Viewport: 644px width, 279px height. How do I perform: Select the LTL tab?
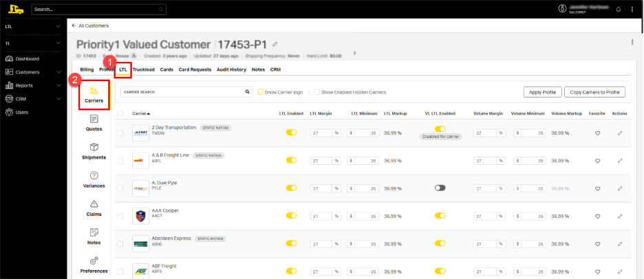click(122, 70)
